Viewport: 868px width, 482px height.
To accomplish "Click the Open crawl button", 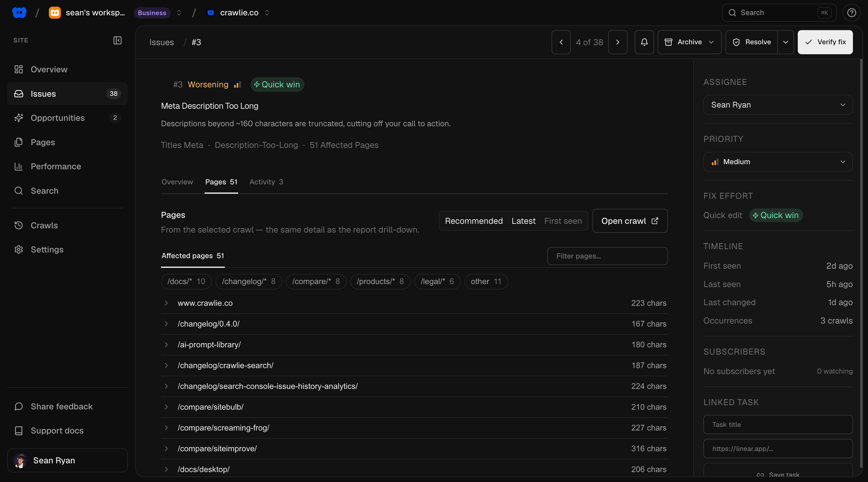I will tap(630, 221).
